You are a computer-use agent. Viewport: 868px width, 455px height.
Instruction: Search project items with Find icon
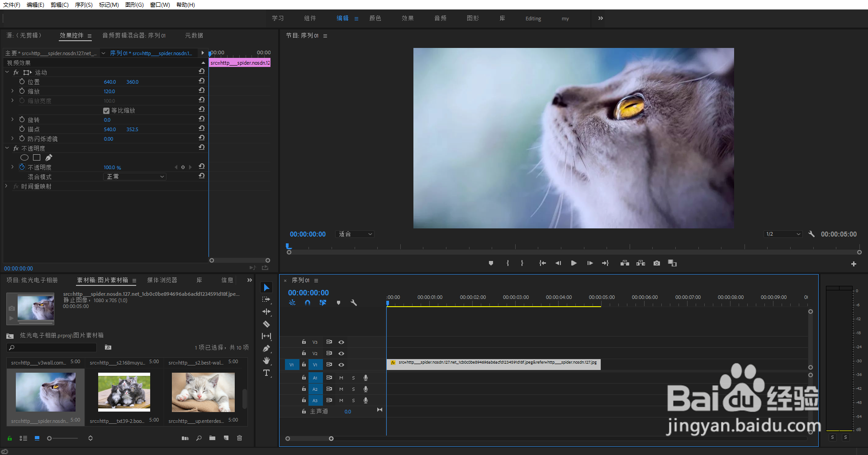point(199,438)
